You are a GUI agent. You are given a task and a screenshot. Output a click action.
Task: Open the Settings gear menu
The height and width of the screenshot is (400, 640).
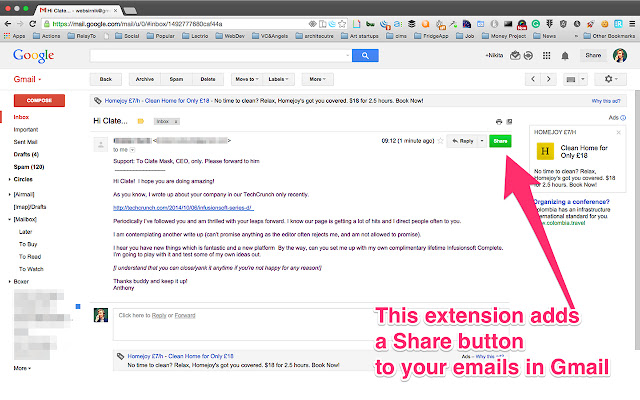[610, 79]
